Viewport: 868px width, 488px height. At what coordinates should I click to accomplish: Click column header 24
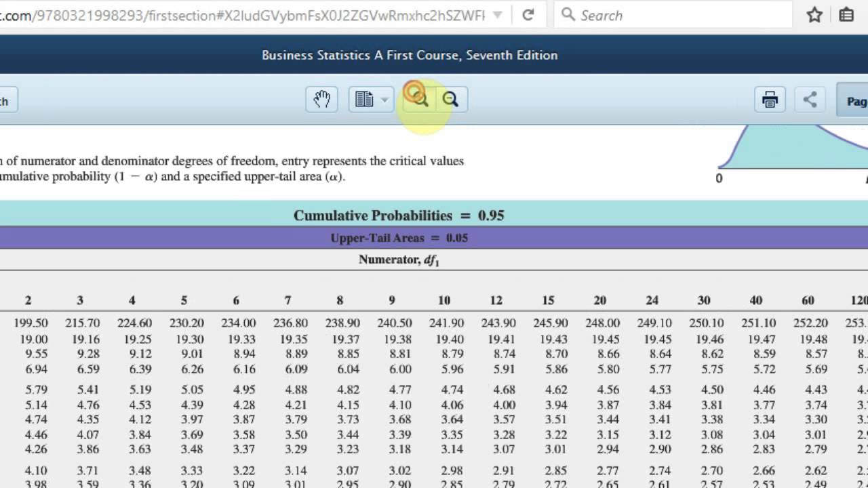[652, 300]
